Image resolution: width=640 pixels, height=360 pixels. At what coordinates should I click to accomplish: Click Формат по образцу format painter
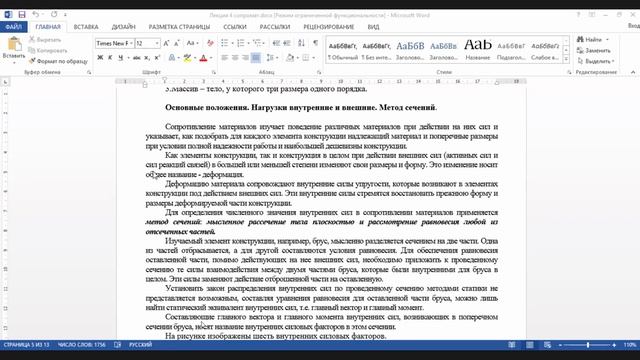tap(58, 61)
